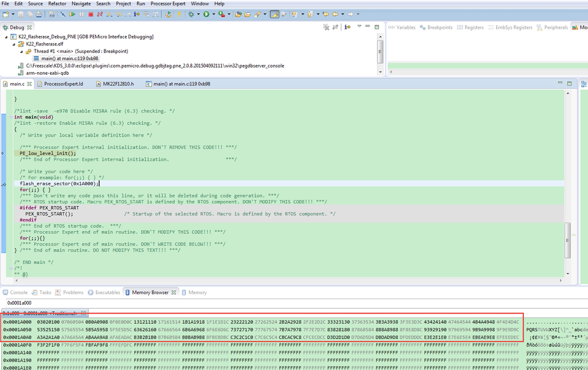Switch to the Executables tab

click(104, 292)
